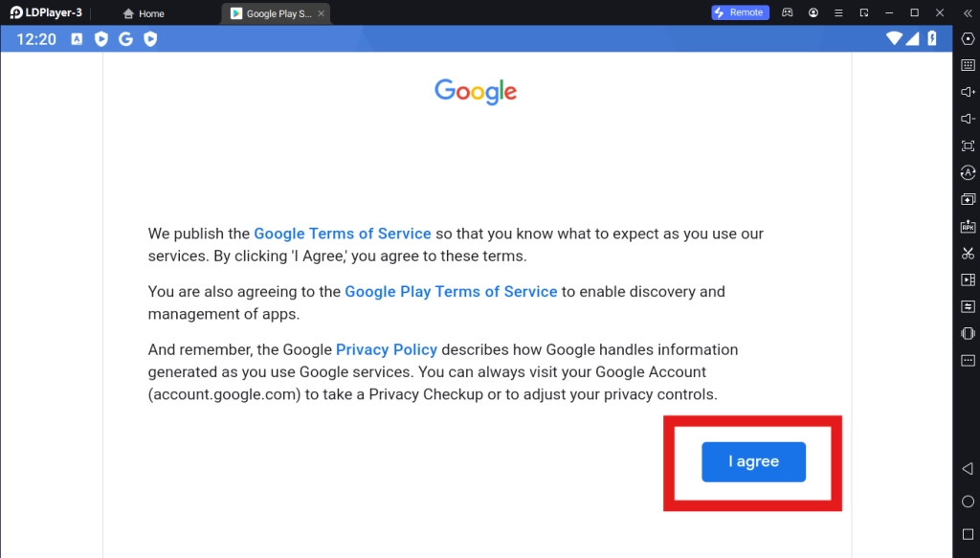Click the scissors screenshot icon
Image resolution: width=980 pixels, height=558 pixels.
(968, 254)
